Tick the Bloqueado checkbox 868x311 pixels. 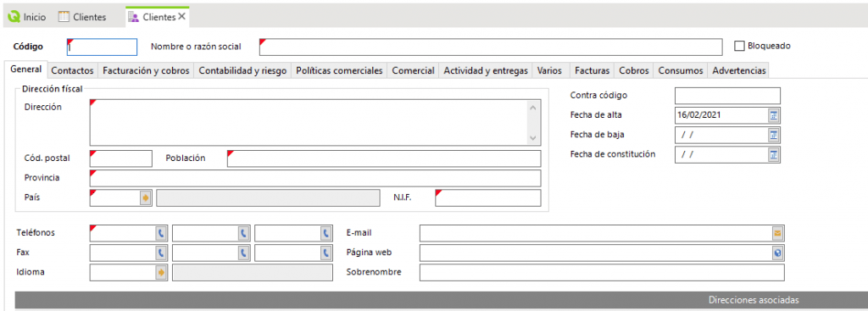point(739,47)
